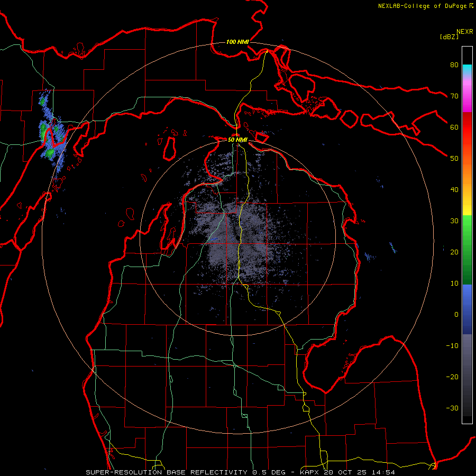Click the 20 dBZ scale value
Image resolution: width=476 pixels, height=476 pixels.
point(454,252)
